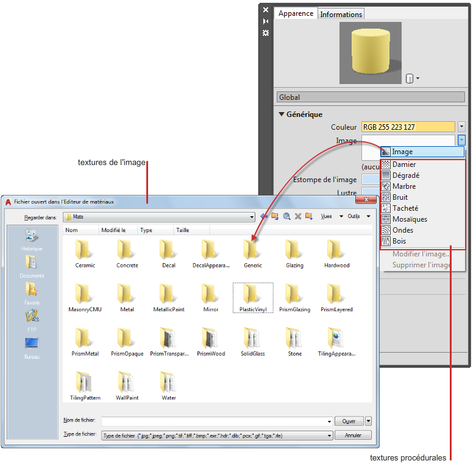The width and height of the screenshot is (476, 469).
Task: Open the WallPaint folder
Action: pos(127,386)
